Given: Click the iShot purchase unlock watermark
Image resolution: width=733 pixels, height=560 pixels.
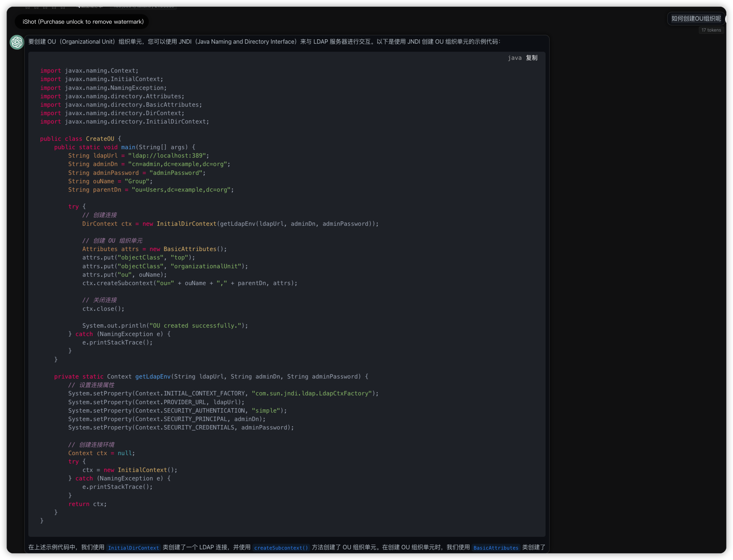Looking at the screenshot, I should [x=83, y=22].
